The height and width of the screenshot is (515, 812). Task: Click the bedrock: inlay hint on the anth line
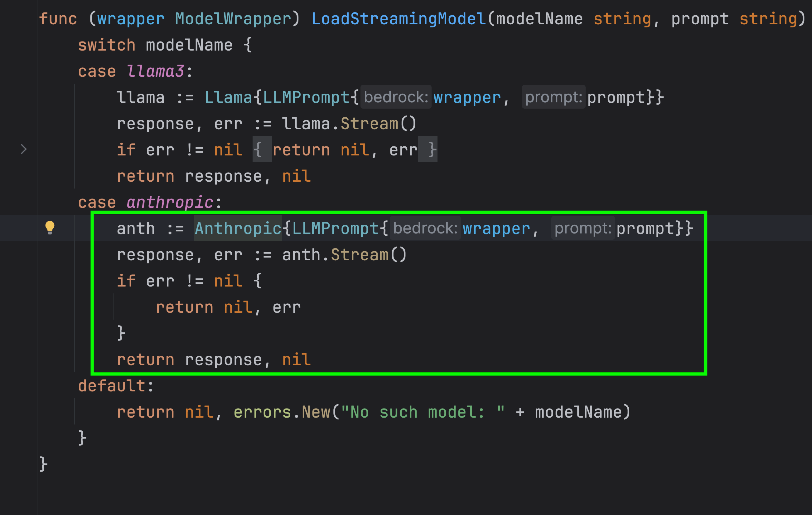pyautogui.click(x=425, y=228)
